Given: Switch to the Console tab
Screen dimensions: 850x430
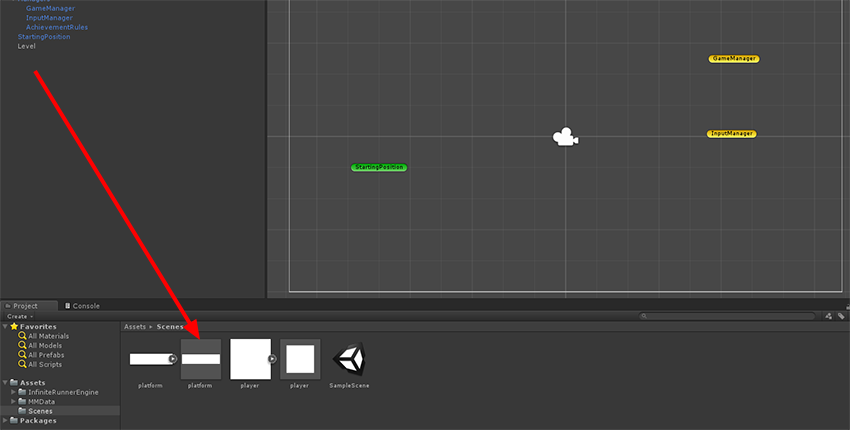Looking at the screenshot, I should [x=82, y=306].
